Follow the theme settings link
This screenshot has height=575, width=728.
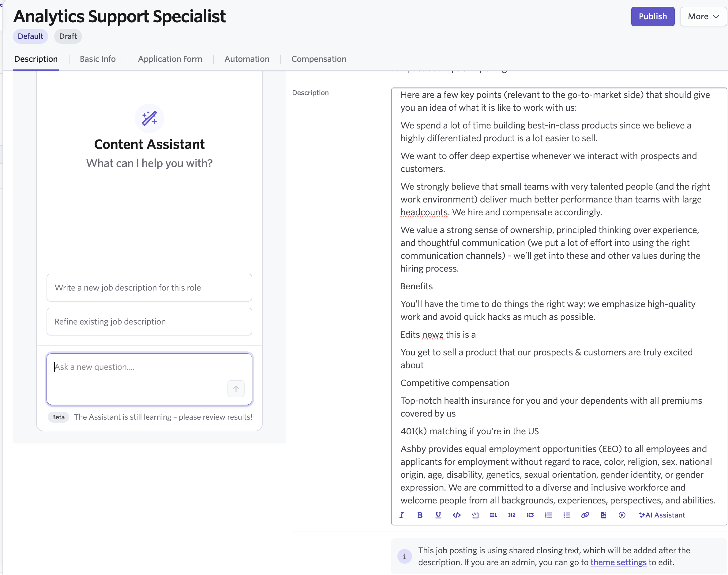tap(618, 562)
